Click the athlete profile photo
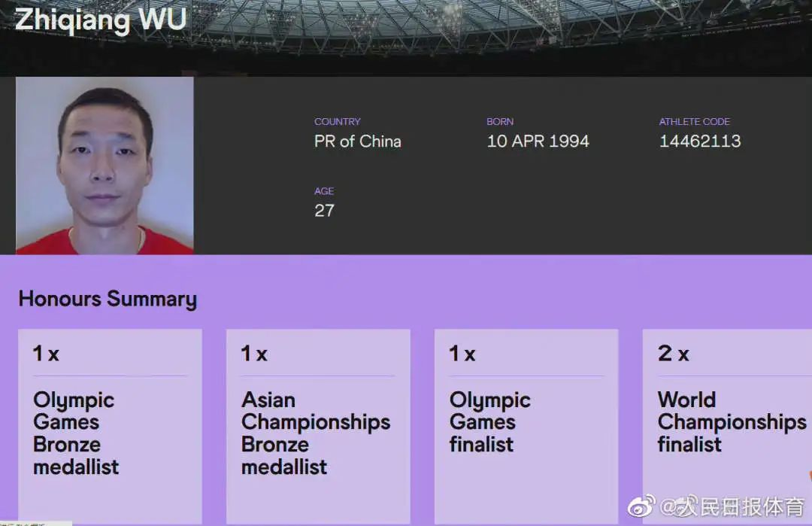The image size is (812, 526). click(x=105, y=166)
